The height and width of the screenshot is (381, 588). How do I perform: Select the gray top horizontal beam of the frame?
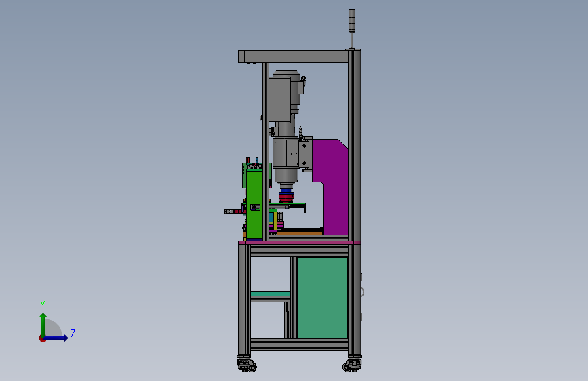click(x=293, y=57)
